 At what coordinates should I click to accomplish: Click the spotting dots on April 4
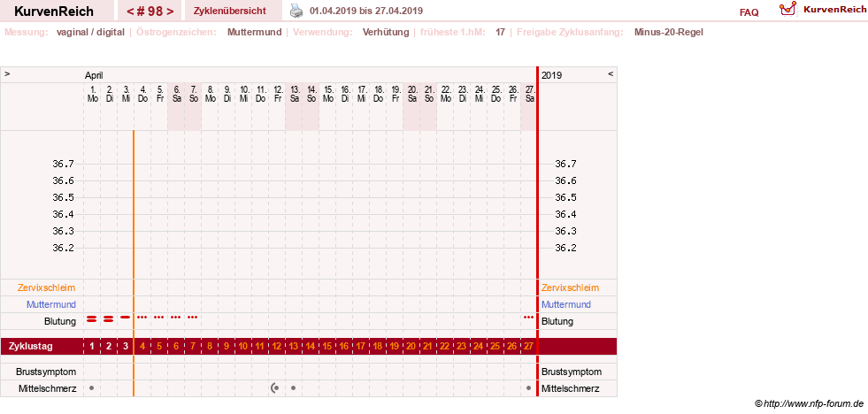(142, 318)
